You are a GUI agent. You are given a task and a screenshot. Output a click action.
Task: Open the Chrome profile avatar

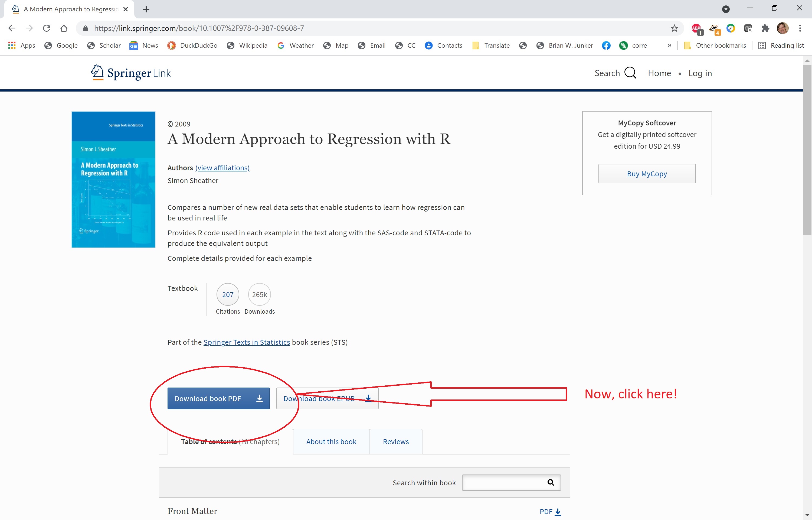[782, 28]
